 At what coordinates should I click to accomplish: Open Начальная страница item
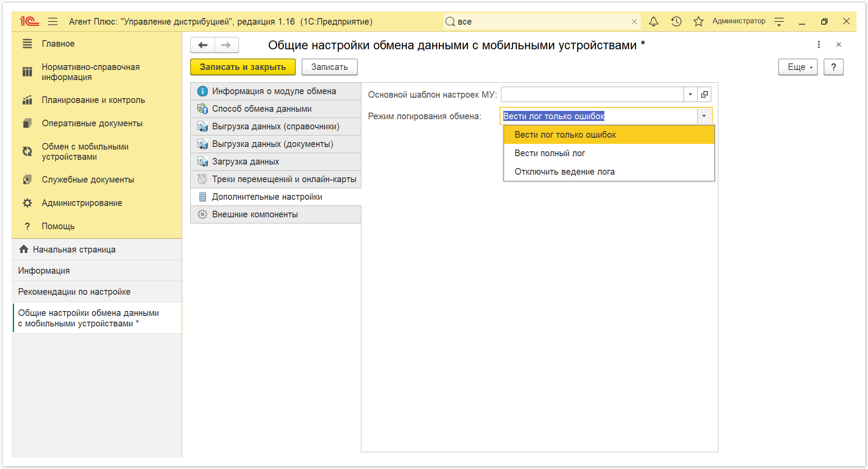point(96,249)
